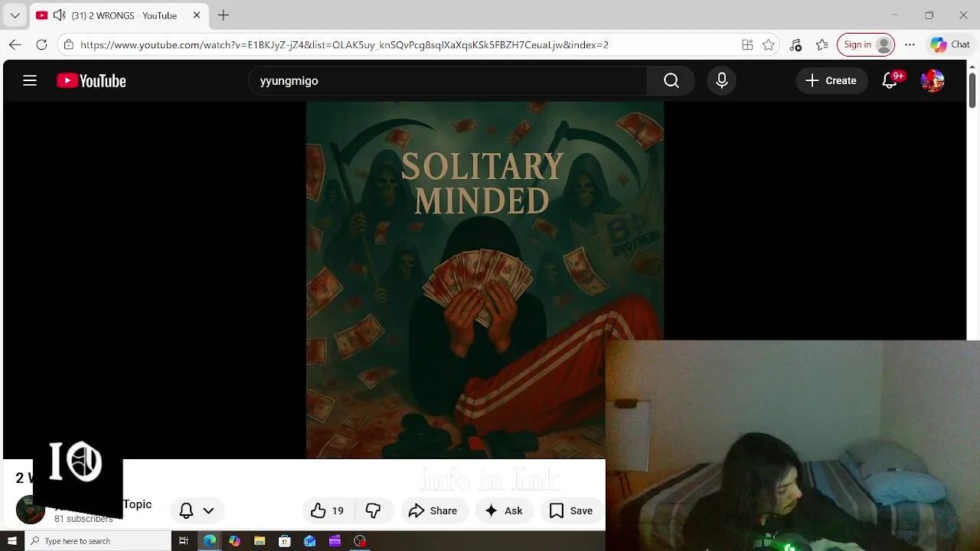Refresh the current page
The image size is (980, 551).
pos(42,44)
